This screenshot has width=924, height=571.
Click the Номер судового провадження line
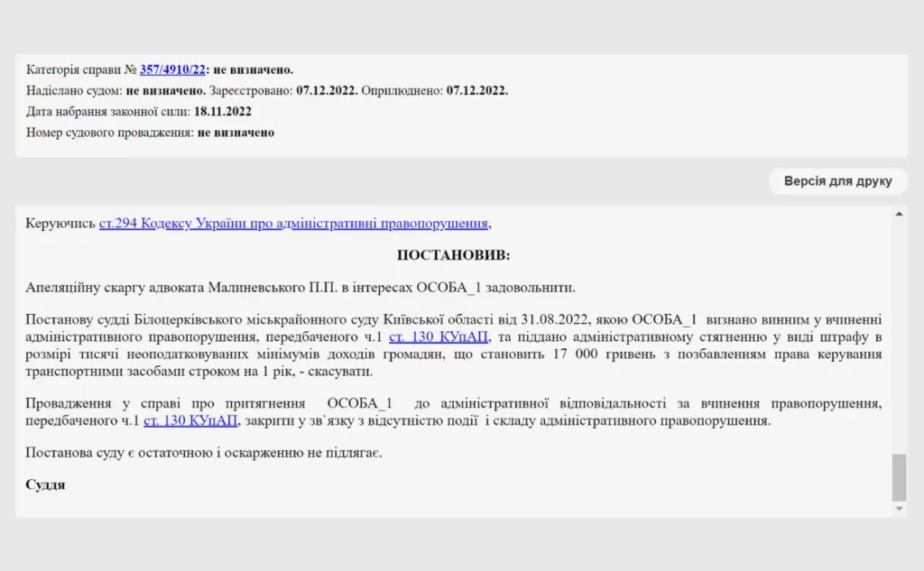tap(150, 132)
